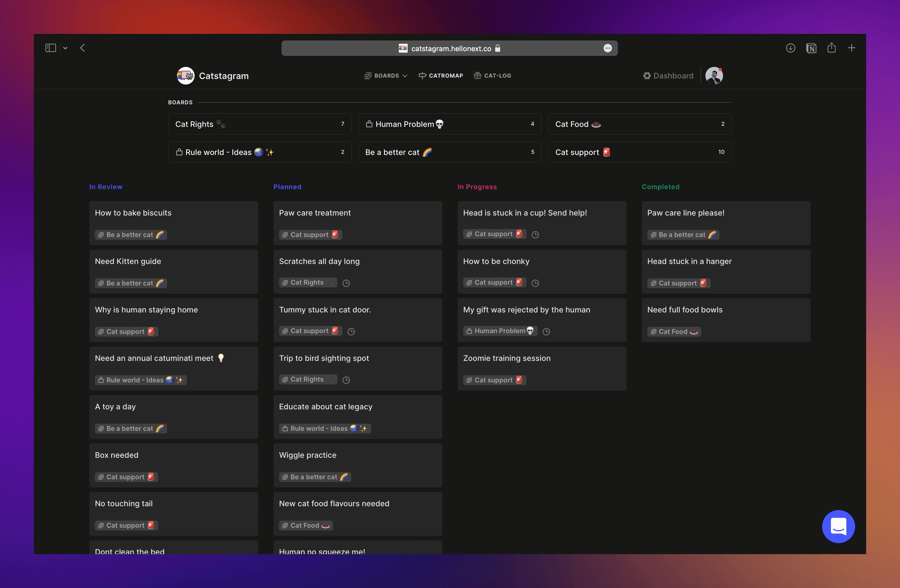
Task: Click the gear icon beside Dashboard
Action: pyautogui.click(x=647, y=76)
